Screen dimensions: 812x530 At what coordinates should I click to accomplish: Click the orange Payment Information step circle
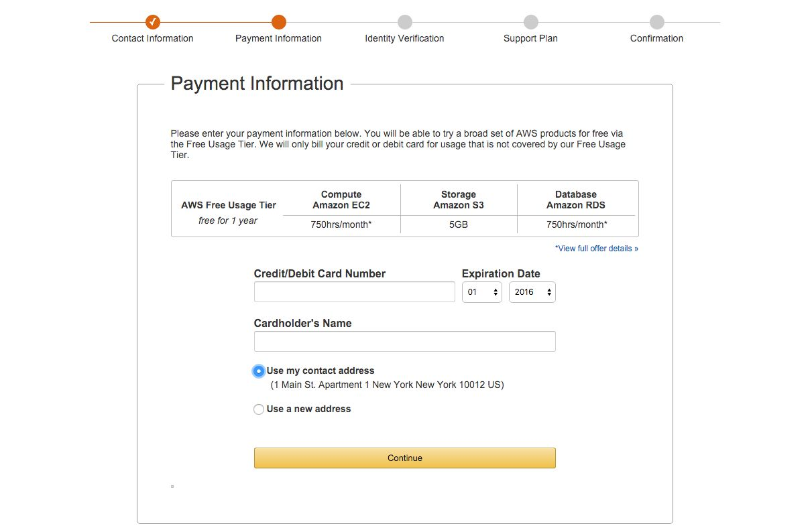(279, 22)
